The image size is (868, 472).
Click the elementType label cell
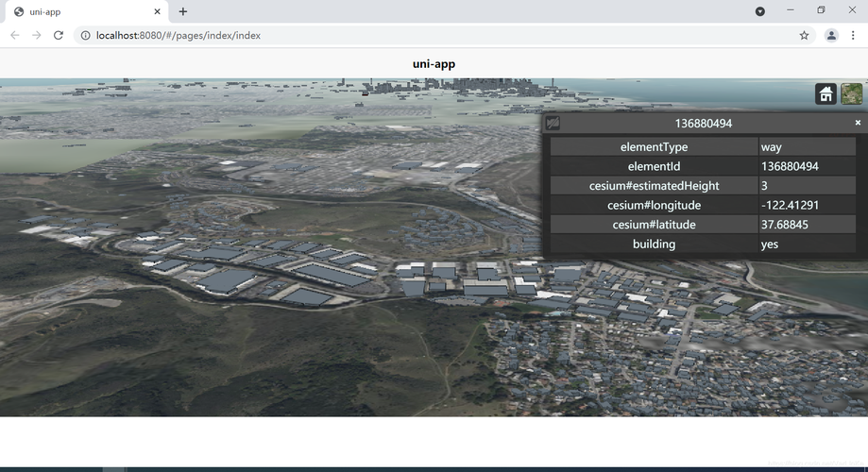[654, 146]
